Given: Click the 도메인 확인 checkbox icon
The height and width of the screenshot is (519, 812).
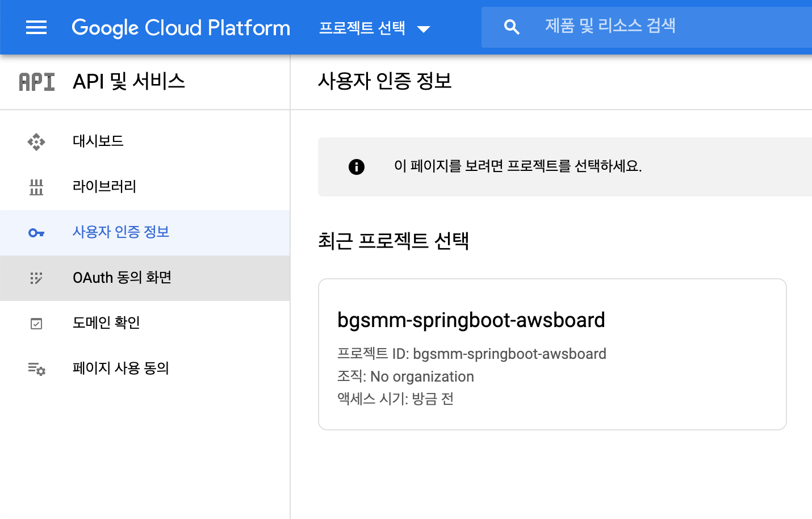Looking at the screenshot, I should click(x=36, y=324).
